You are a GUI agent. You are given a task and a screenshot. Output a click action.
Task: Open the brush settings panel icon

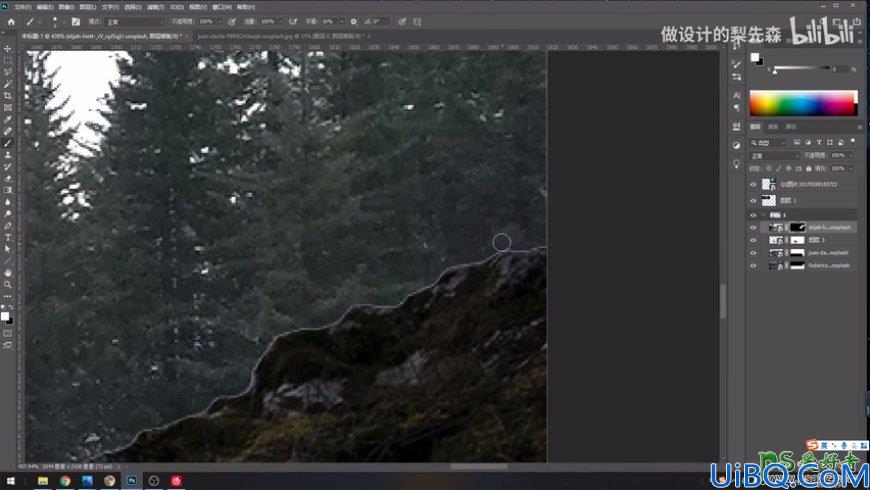pyautogui.click(x=75, y=22)
